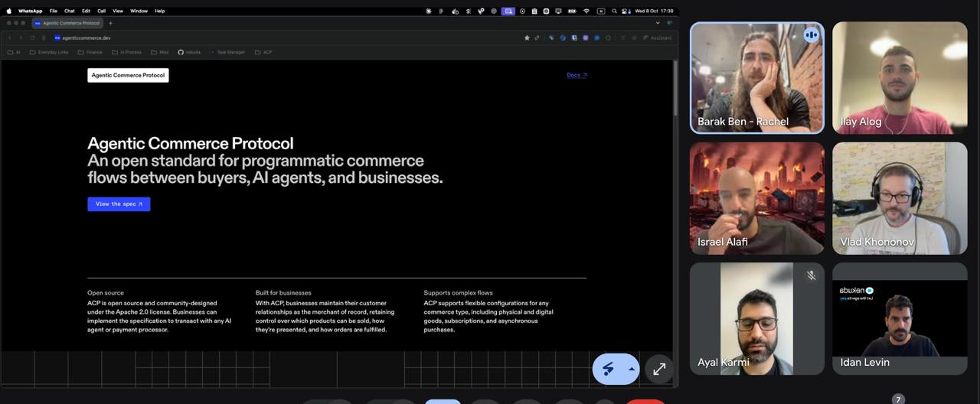This screenshot has height=404, width=980.
Task: Click the Wi-Fi icon in menu bar
Action: pyautogui.click(x=586, y=11)
